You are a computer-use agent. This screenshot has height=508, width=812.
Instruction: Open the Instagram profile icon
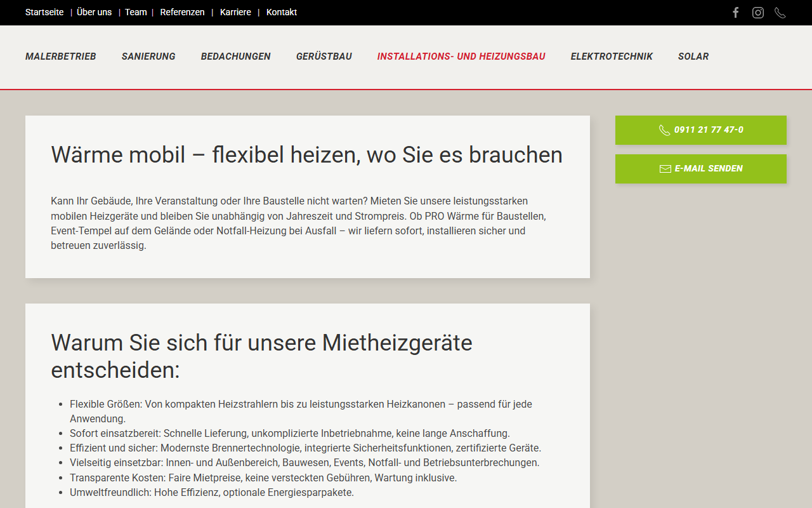[758, 13]
